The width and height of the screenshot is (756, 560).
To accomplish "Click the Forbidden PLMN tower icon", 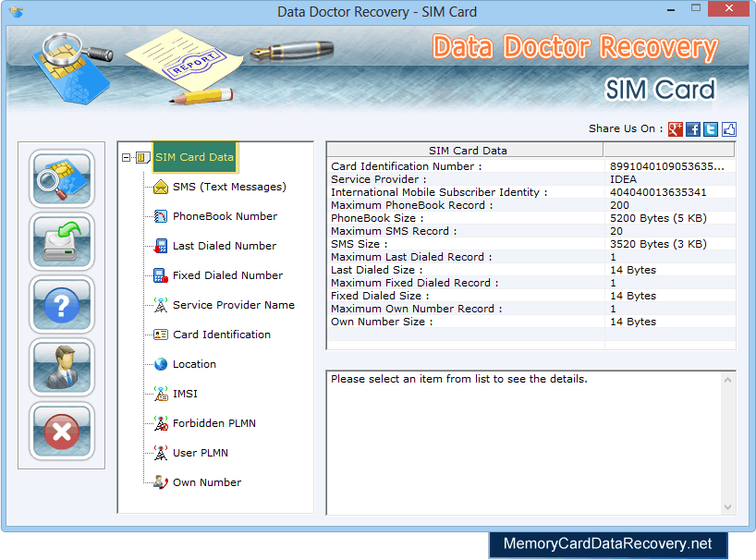I will pyautogui.click(x=161, y=423).
